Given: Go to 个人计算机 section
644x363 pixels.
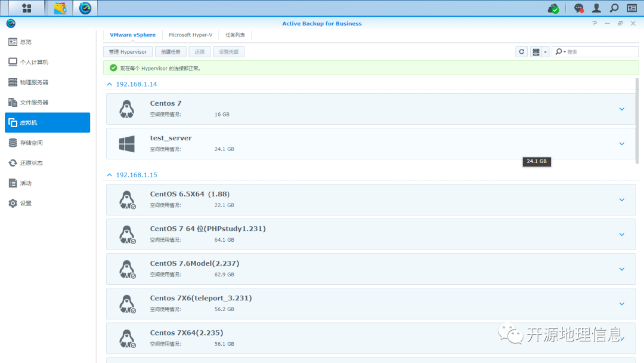Looking at the screenshot, I should (x=47, y=62).
